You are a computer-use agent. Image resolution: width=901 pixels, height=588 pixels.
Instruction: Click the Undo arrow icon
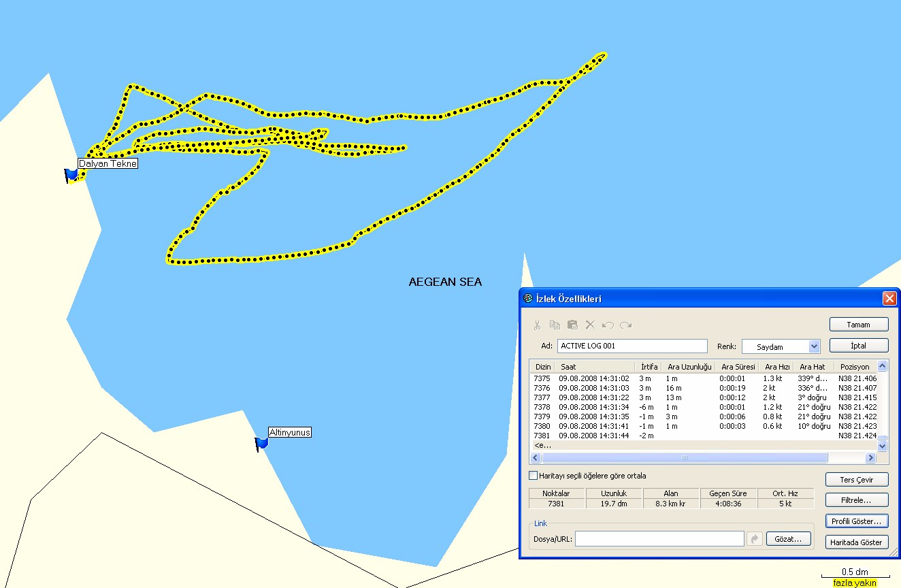[x=608, y=325]
